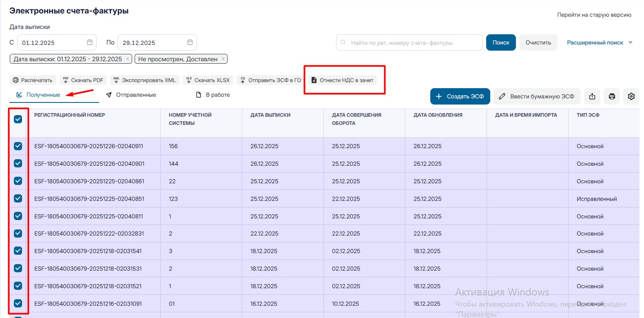Remove the Дата выписки filter tag
Viewport: 644px width, 318px height.
pos(128,59)
